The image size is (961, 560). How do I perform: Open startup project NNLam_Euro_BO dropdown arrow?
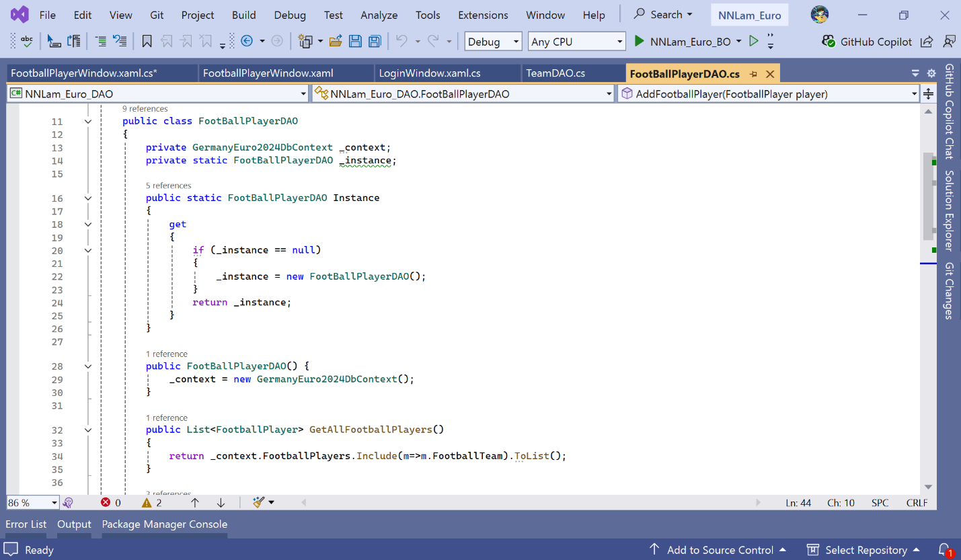coord(738,41)
